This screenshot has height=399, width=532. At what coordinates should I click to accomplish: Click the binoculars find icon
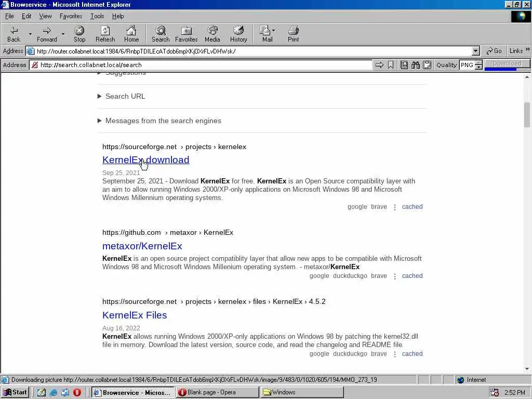[x=416, y=65]
